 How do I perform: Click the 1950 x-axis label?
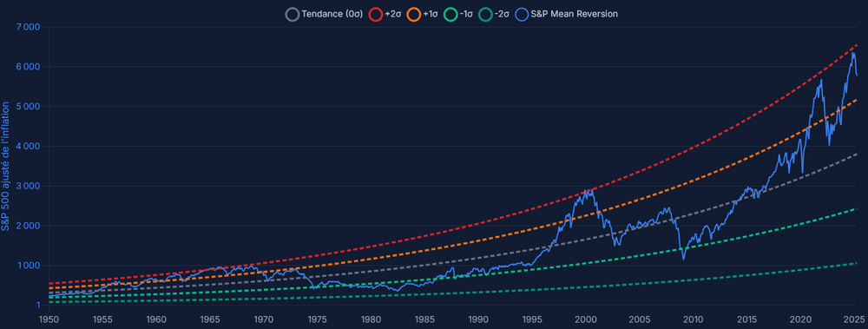click(x=49, y=319)
